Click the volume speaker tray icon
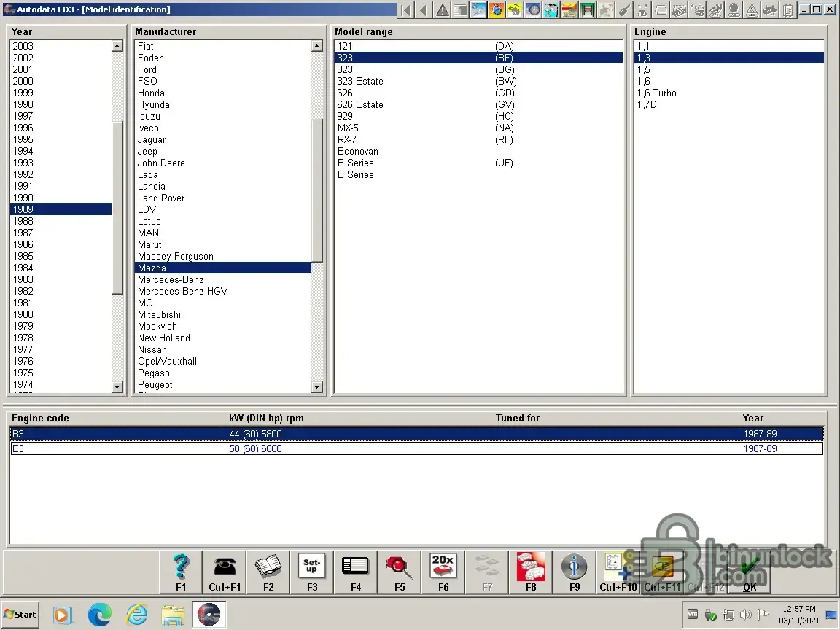 coord(745,615)
